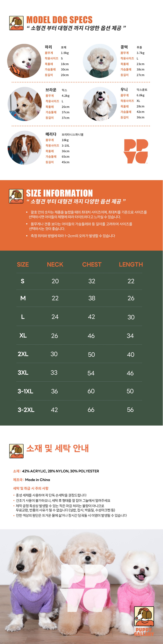Click the MODEL DOG SPECS heading
The width and height of the screenshot is (163, 644).
[59, 20]
